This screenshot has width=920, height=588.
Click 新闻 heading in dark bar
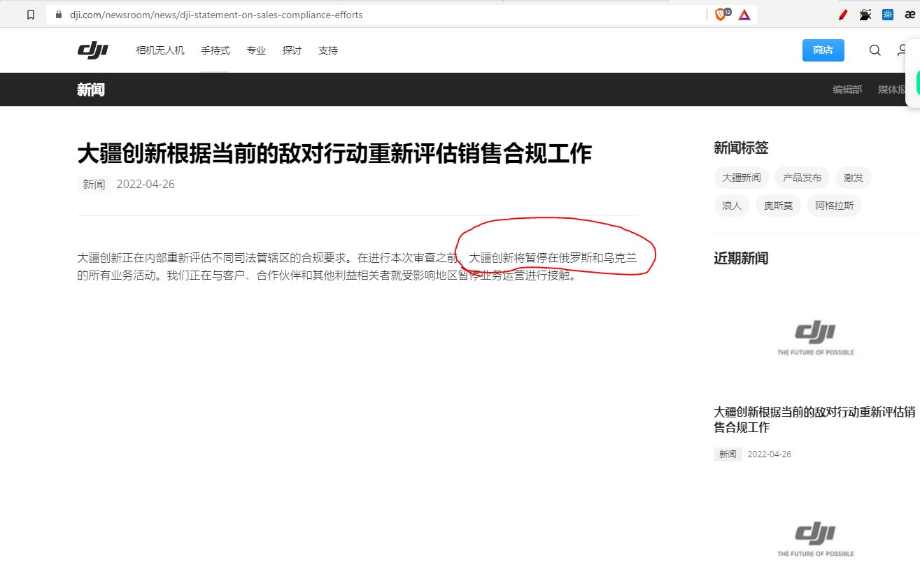[x=91, y=89]
